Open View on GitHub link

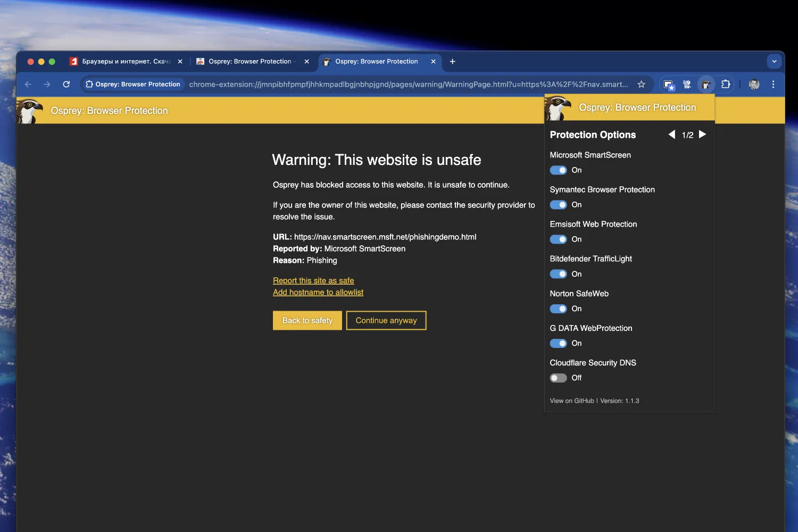tap(572, 401)
